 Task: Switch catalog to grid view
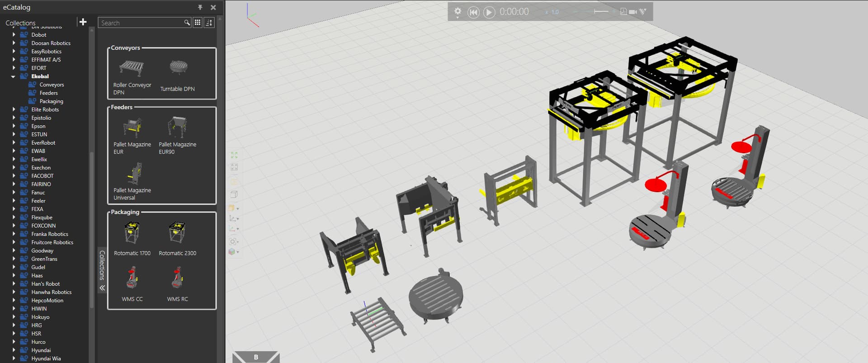coord(198,23)
